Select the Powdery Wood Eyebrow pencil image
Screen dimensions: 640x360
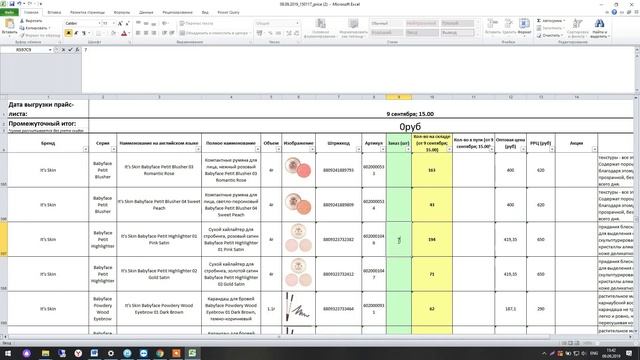pyautogui.click(x=298, y=308)
